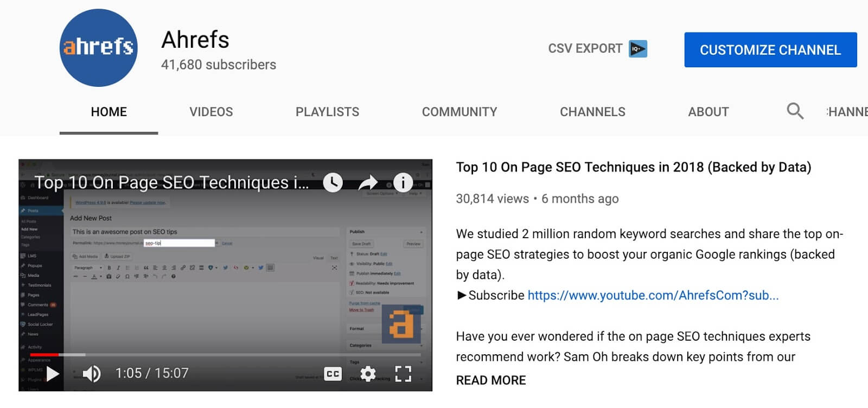This screenshot has height=408, width=868.
Task: Open the AhrefsCom subscribe link
Action: [653, 295]
